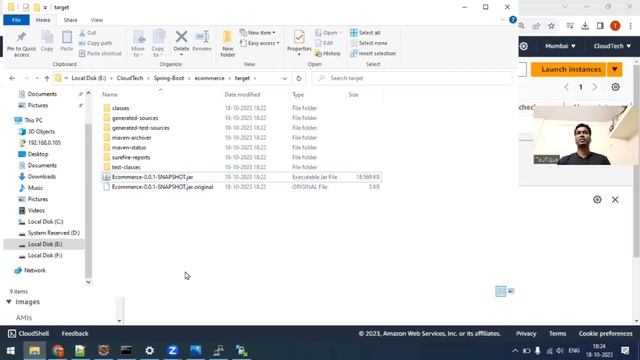Open taskbar Settings gear app
Screen dimensions: 640x360
tap(149, 350)
